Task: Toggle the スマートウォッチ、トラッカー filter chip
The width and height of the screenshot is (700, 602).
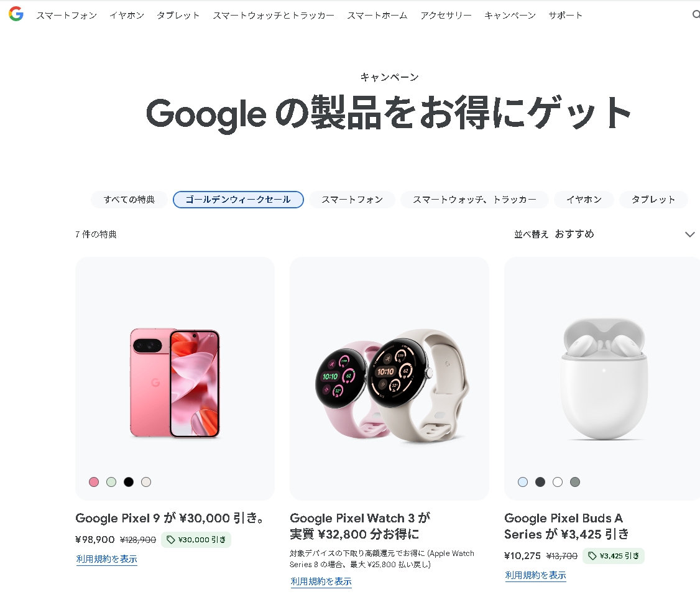Action: (x=474, y=200)
